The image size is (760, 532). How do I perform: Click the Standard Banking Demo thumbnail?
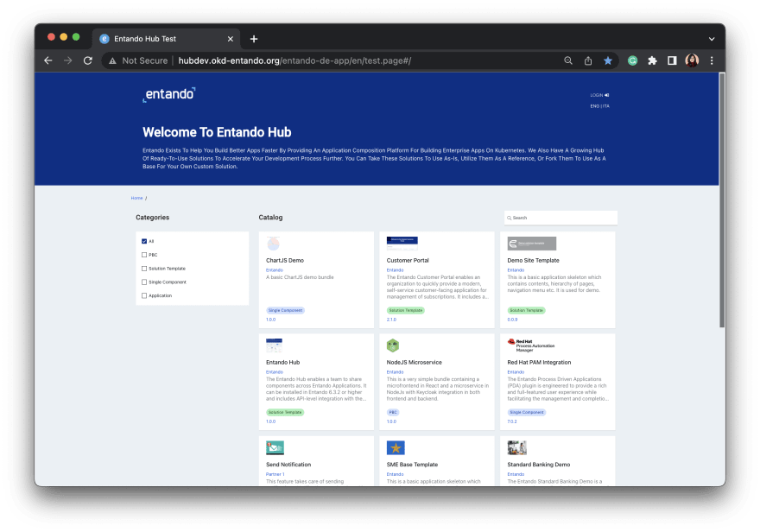tap(516, 447)
